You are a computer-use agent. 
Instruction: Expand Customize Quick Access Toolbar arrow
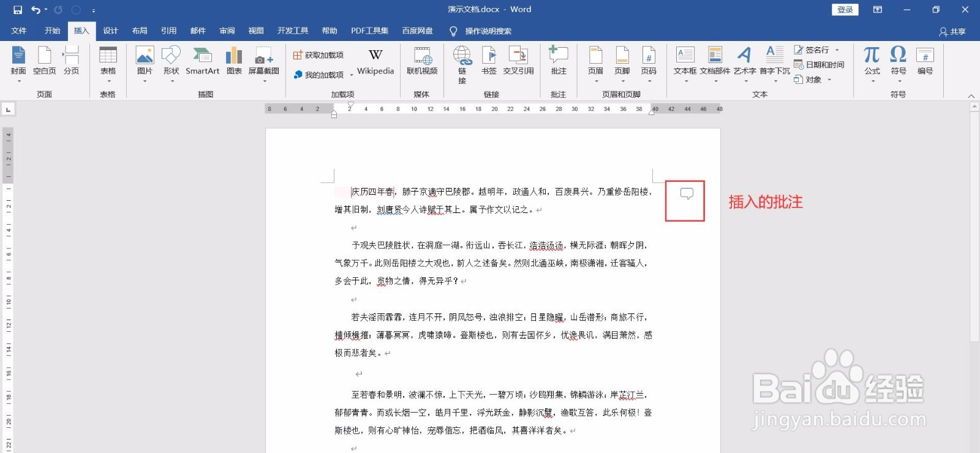click(94, 10)
